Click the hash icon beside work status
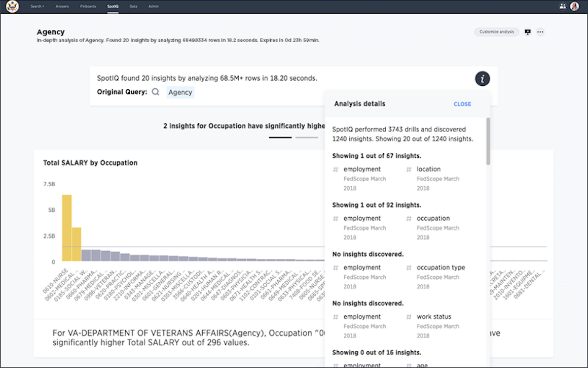Screen dimensions: 588x368 (409, 317)
